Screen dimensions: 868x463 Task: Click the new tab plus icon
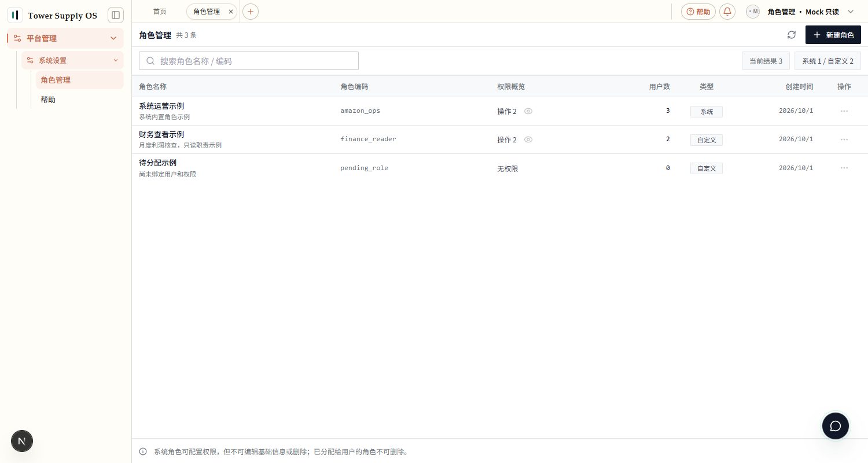pyautogui.click(x=251, y=12)
